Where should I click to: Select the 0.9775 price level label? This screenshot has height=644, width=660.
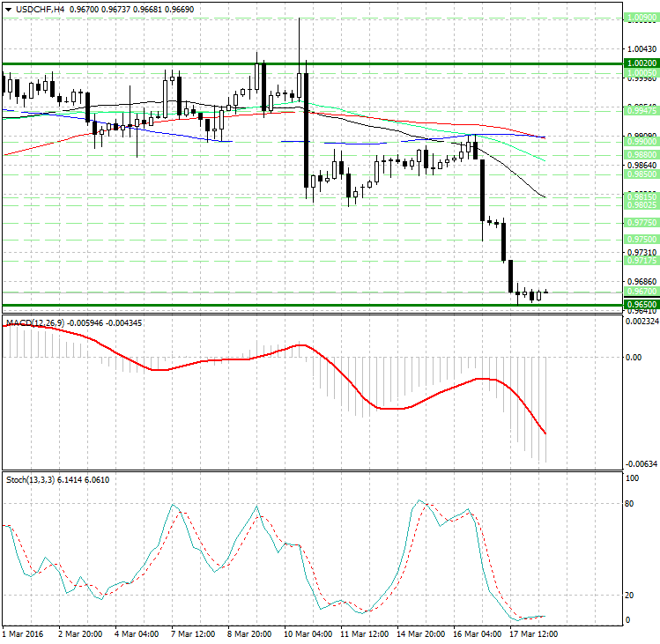tap(639, 223)
